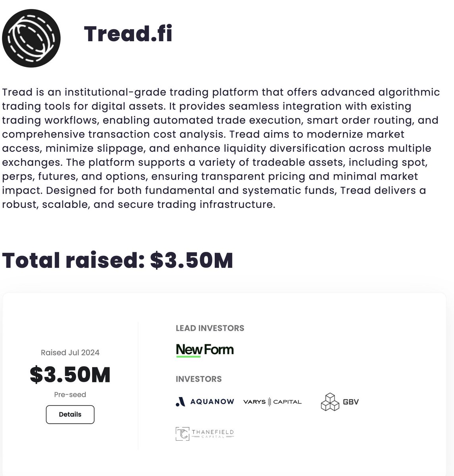454x476 pixels.
Task: Select the Aquanow triangular logo mark
Action: [x=180, y=402]
